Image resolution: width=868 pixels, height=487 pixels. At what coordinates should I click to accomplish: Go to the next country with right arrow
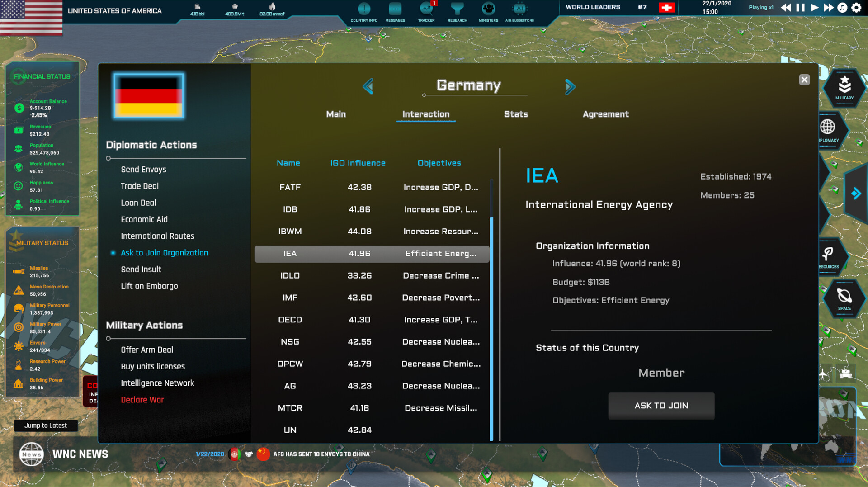coord(570,86)
